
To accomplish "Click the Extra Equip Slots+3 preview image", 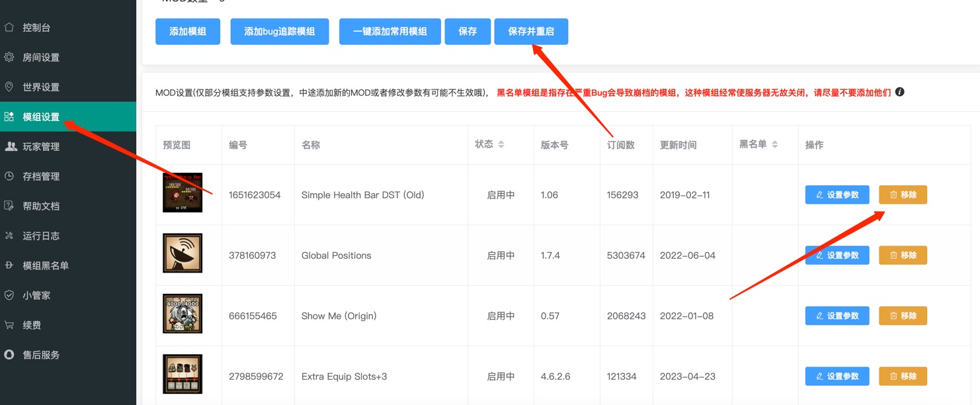I will point(183,374).
